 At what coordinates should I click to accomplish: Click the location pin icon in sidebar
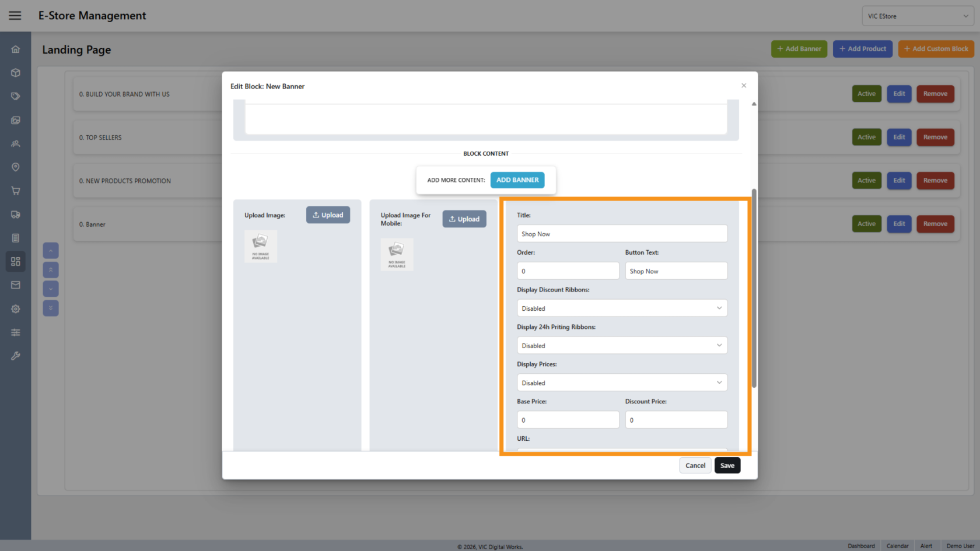tap(16, 167)
